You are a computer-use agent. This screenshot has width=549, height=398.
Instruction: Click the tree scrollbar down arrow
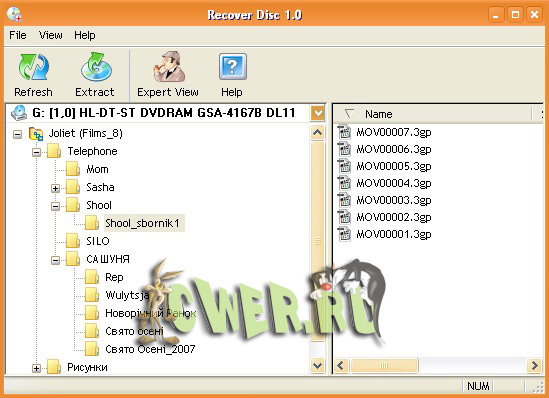tap(318, 365)
